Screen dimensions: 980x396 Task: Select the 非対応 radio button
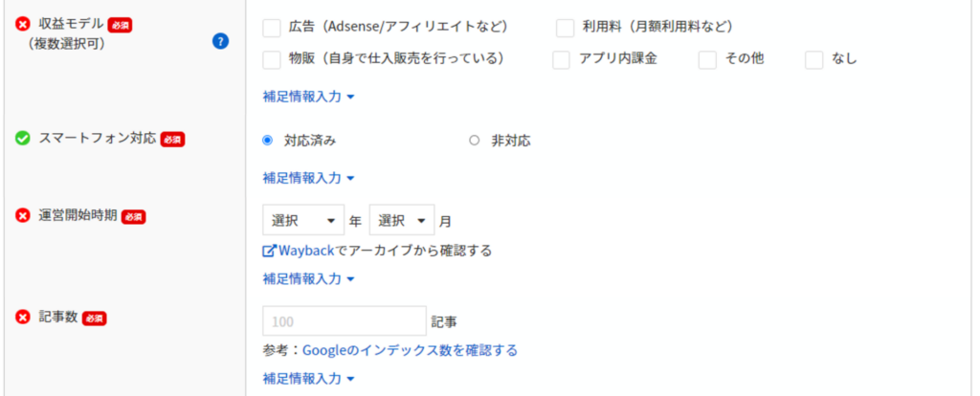click(x=475, y=141)
